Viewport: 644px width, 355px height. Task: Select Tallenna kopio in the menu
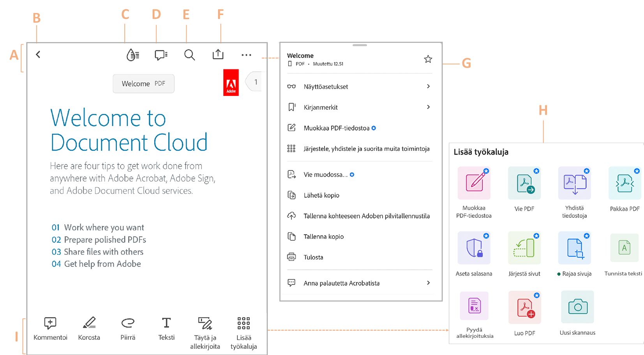[x=324, y=236]
